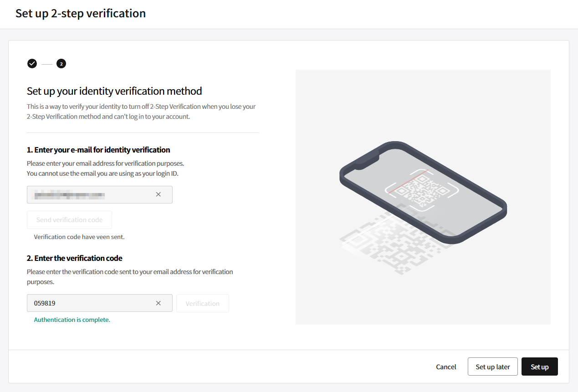Image resolution: width=578 pixels, height=392 pixels.
Task: Clear the email field using its X icon
Action: pos(159,194)
